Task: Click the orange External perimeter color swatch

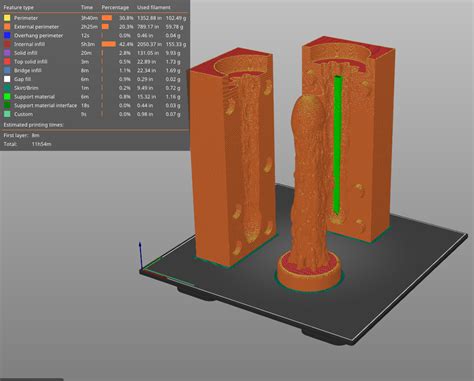Action: pyautogui.click(x=7, y=27)
